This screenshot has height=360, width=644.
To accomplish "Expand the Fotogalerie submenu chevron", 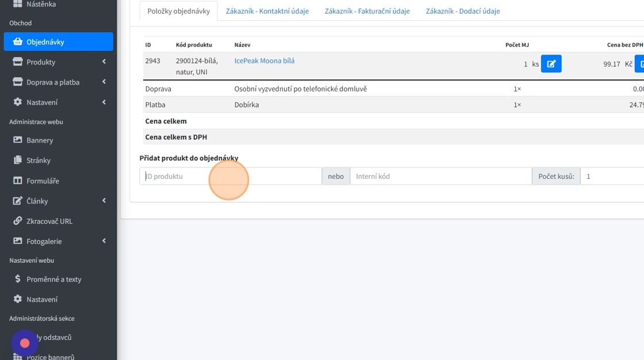I will point(104,242).
